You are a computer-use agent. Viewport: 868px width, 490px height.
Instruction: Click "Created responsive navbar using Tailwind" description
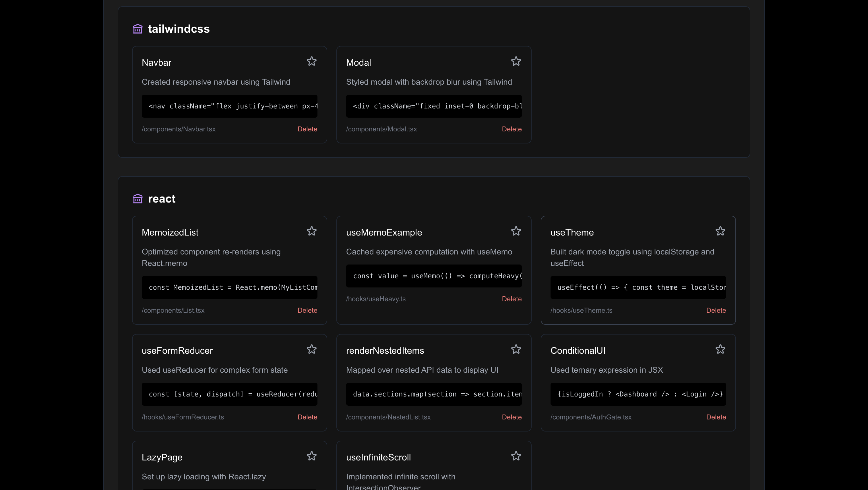pos(216,82)
